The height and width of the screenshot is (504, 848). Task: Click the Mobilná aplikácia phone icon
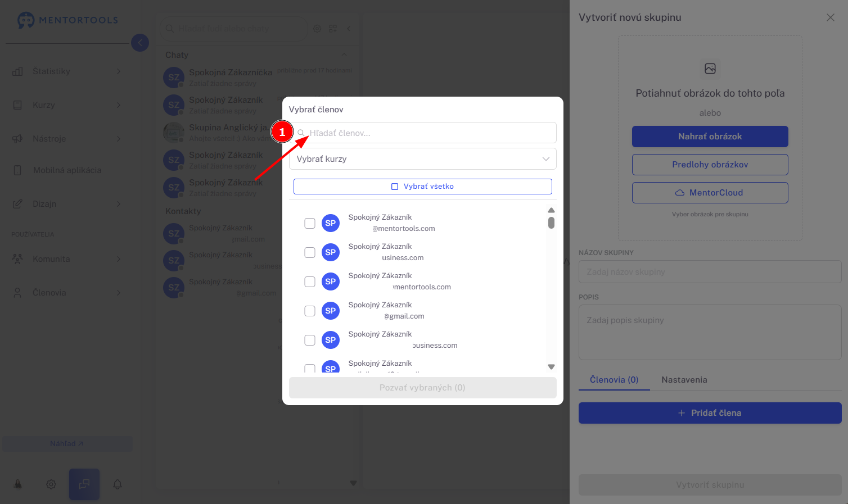coord(17,170)
